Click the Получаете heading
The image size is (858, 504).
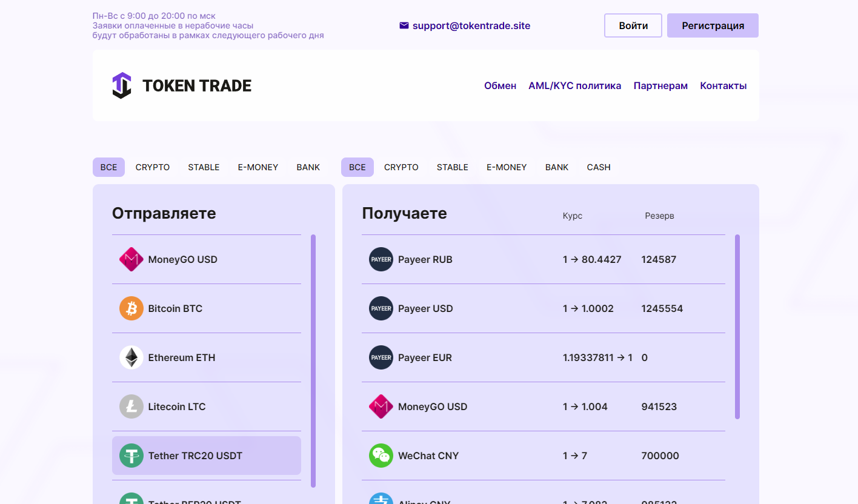click(x=404, y=213)
